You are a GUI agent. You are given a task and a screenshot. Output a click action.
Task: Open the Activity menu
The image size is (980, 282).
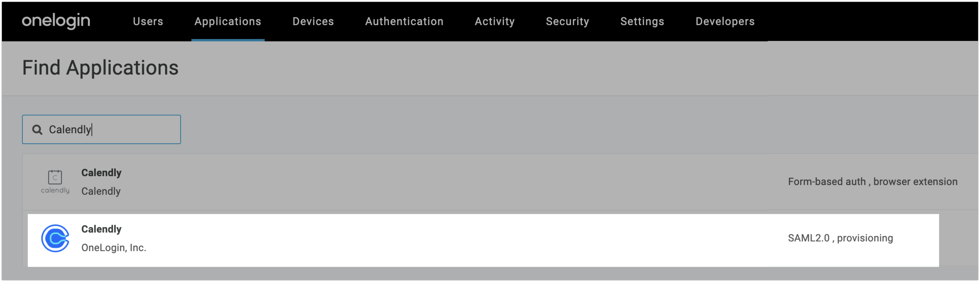coord(494,21)
